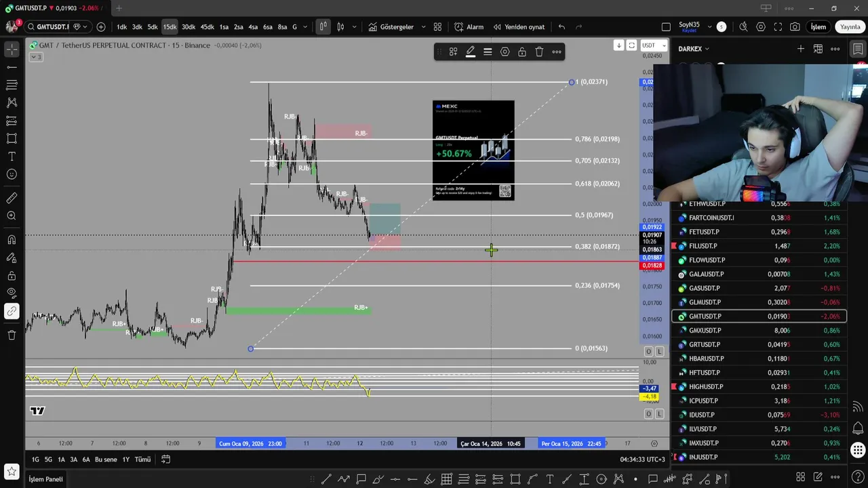Screen dimensions: 868x488
Task: Open the watchlist panel bookmark icon
Action: [858, 49]
